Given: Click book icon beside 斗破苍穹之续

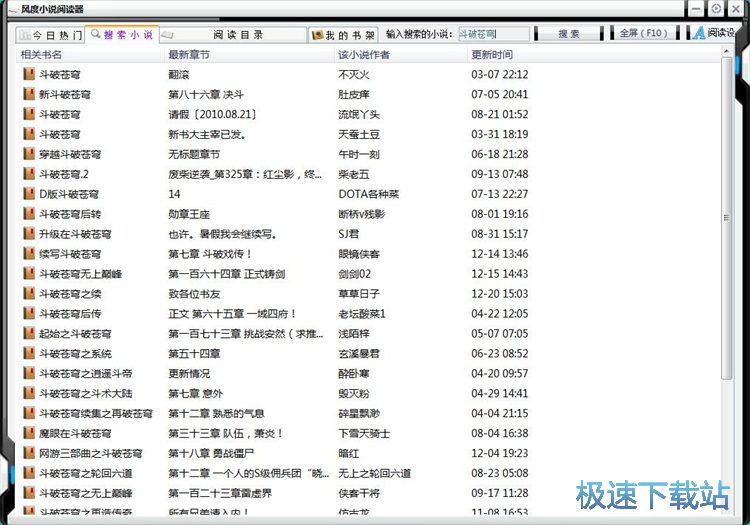Looking at the screenshot, I should tap(29, 293).
